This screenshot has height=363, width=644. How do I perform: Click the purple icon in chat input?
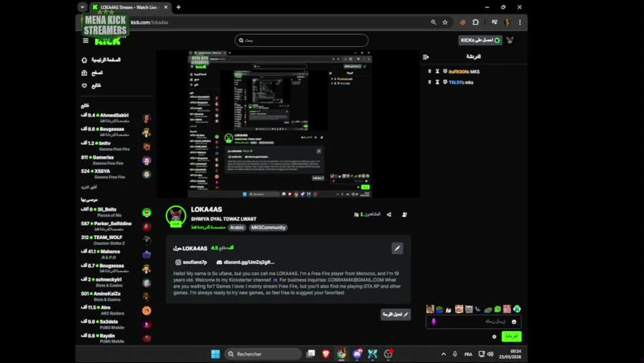pyautogui.click(x=433, y=322)
